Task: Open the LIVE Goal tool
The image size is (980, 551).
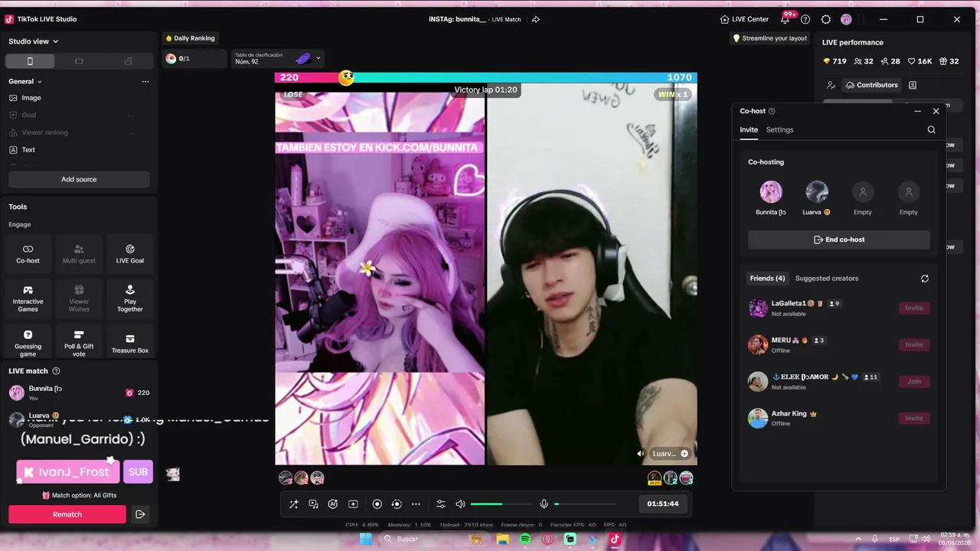Action: [130, 253]
